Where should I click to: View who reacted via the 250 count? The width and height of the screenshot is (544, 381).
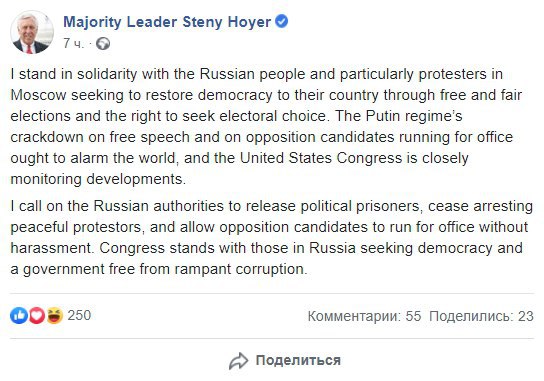tap(79, 315)
